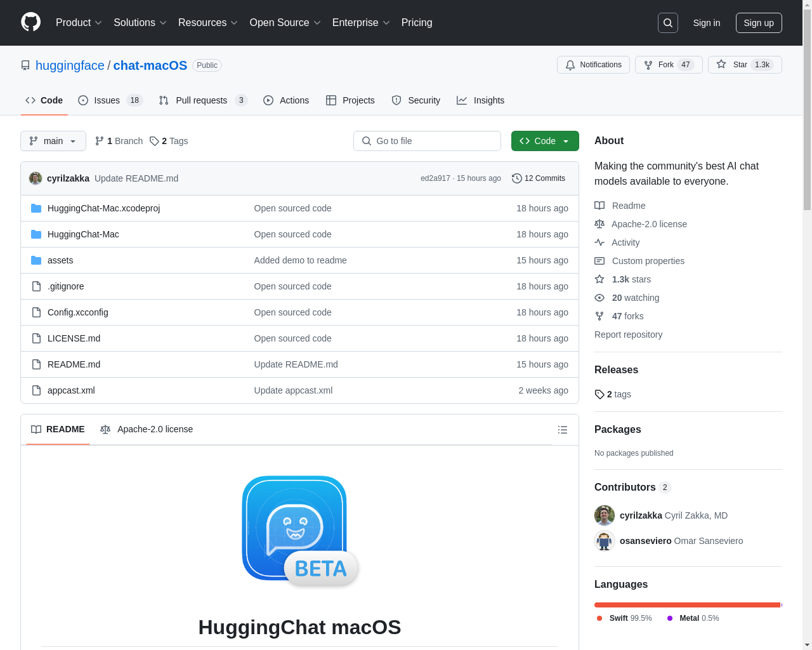The width and height of the screenshot is (812, 650).
Task: Click the Swift red language bar
Action: pyautogui.click(x=687, y=605)
